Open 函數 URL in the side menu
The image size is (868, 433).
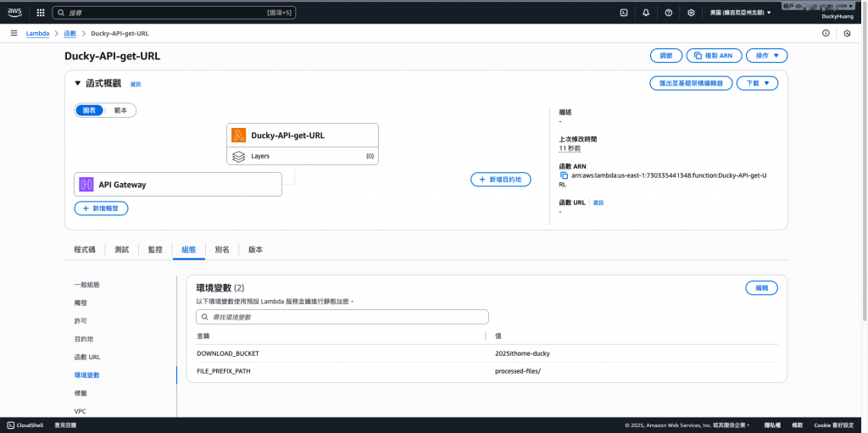[x=87, y=357]
